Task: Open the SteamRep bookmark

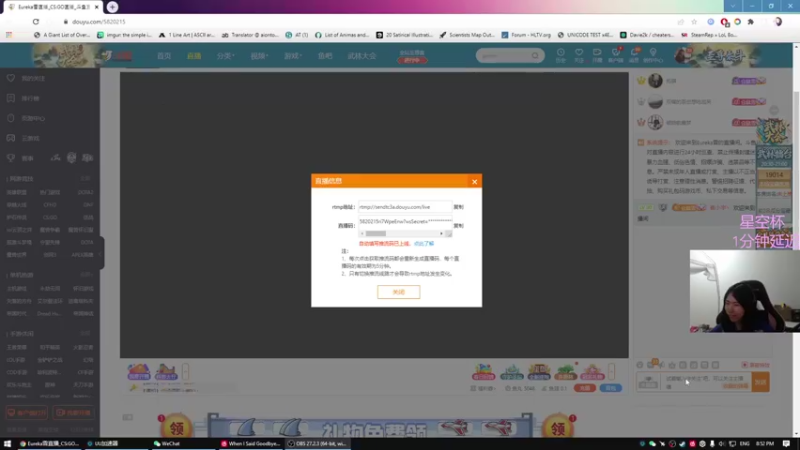Action: (x=710, y=35)
